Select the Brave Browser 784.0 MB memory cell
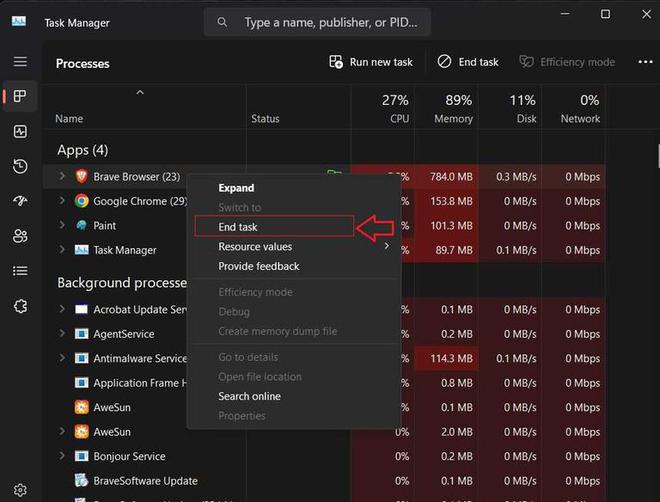 pos(447,176)
